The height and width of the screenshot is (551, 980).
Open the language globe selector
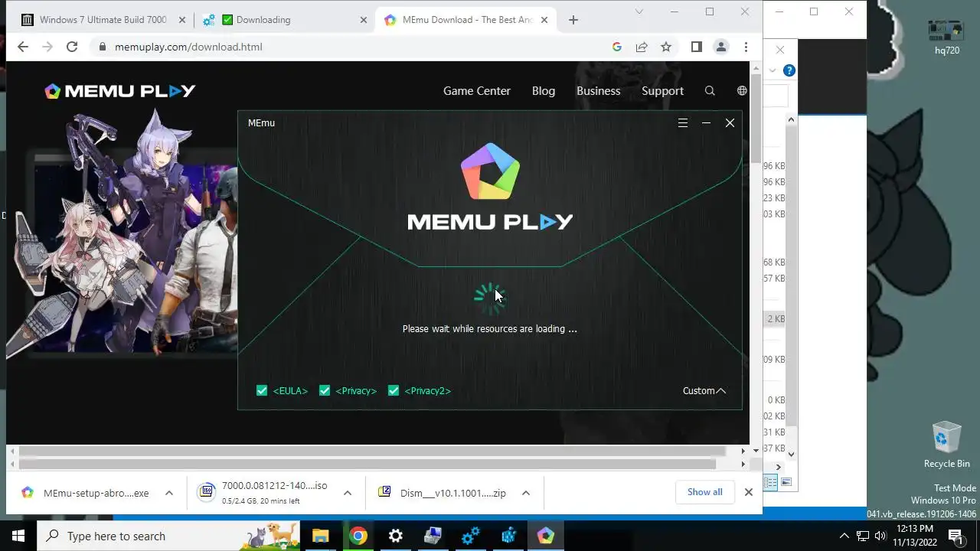pyautogui.click(x=742, y=90)
